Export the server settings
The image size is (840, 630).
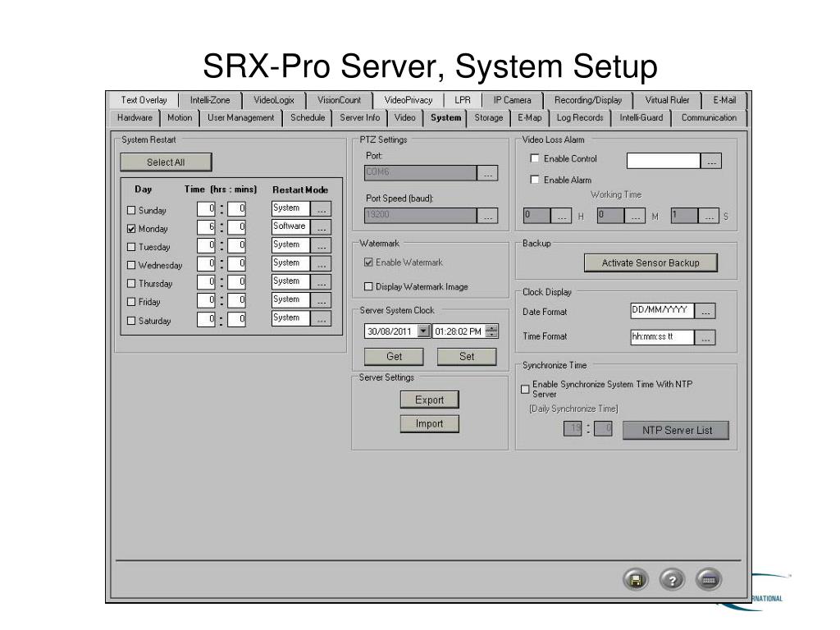429,399
